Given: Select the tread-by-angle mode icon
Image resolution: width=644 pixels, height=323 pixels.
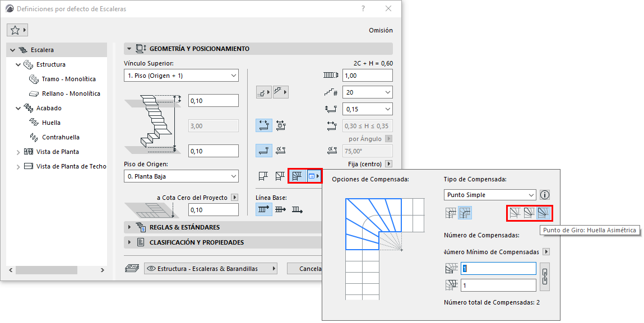Looking at the screenshot, I should 281,151.
